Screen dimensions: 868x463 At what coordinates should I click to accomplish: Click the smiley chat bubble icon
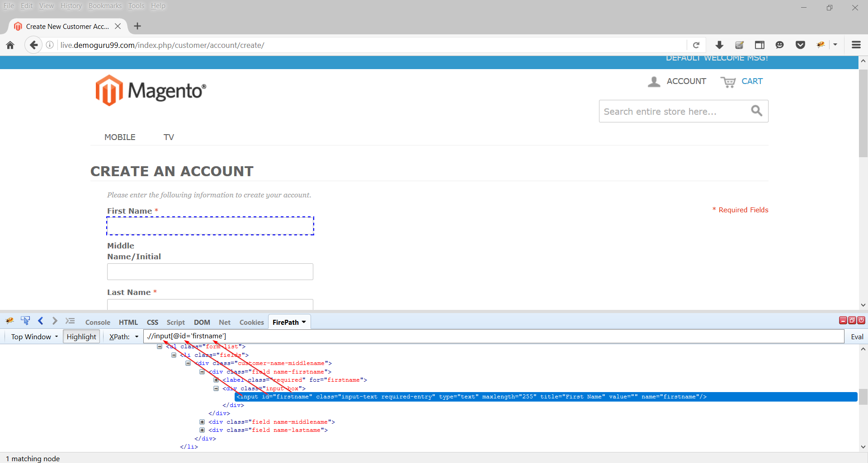779,45
